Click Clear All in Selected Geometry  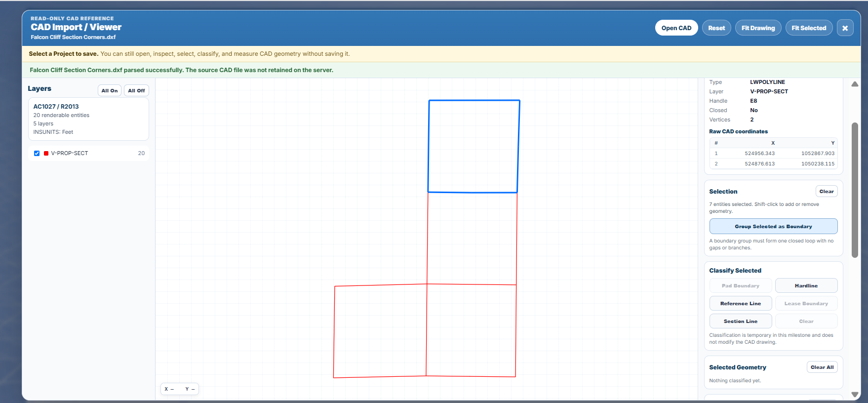[822, 367]
